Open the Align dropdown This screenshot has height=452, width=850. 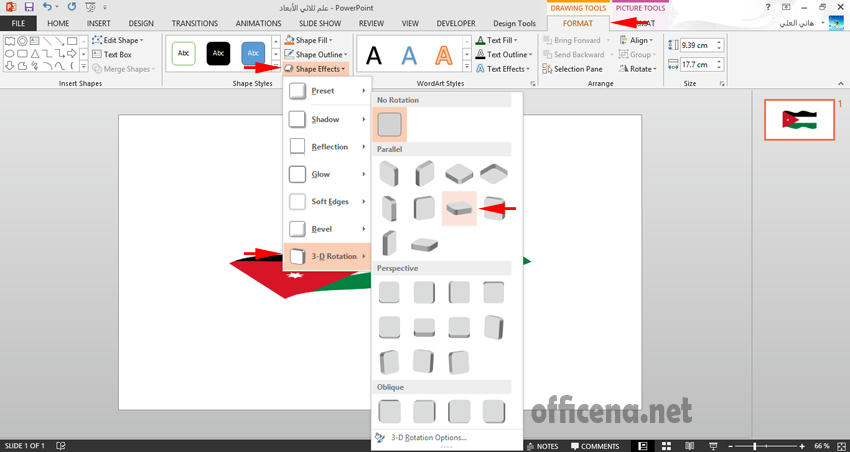click(x=636, y=40)
